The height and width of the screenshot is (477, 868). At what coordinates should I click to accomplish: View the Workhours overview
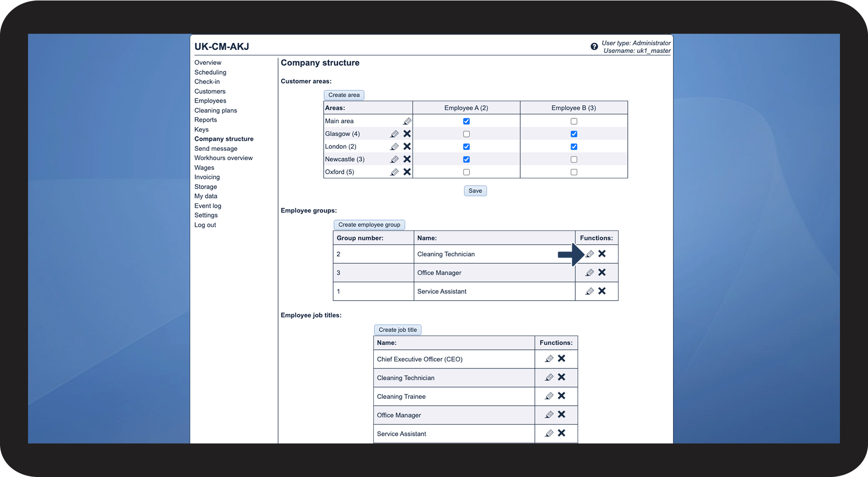(224, 158)
